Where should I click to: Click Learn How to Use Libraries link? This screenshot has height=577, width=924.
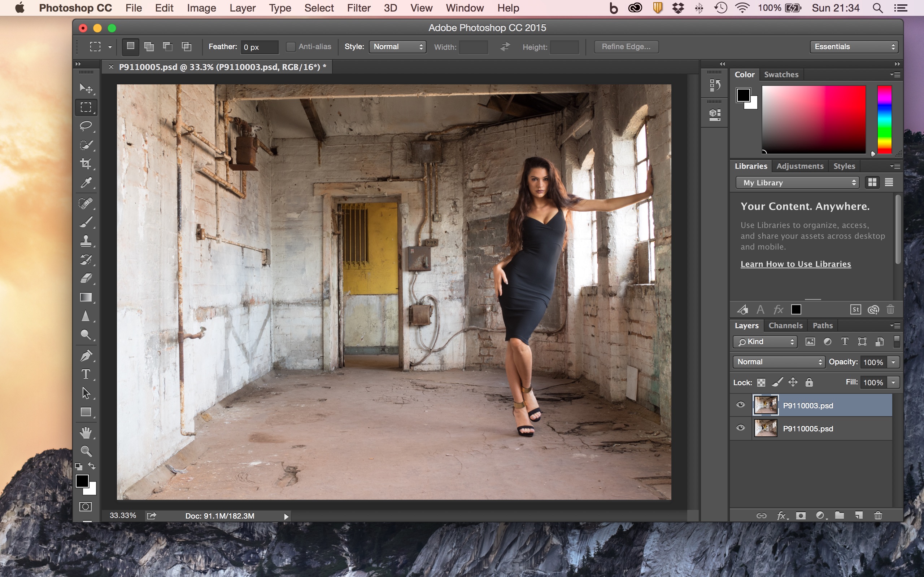point(796,264)
